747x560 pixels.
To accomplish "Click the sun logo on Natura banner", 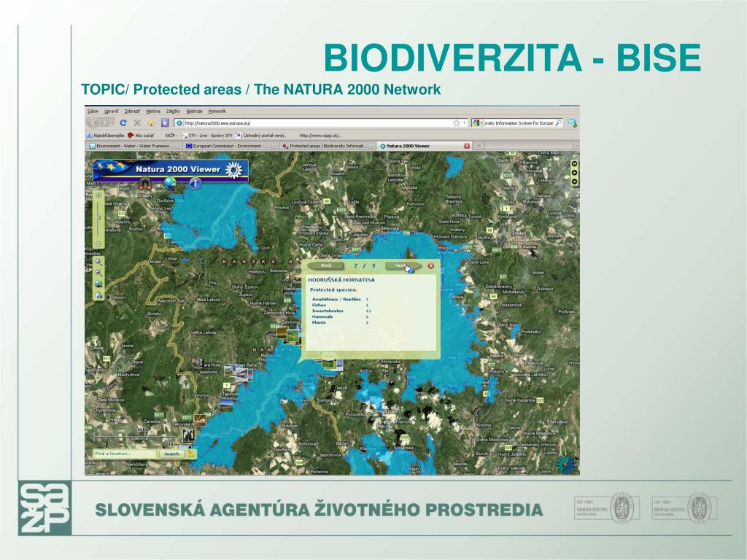I will pos(234,169).
